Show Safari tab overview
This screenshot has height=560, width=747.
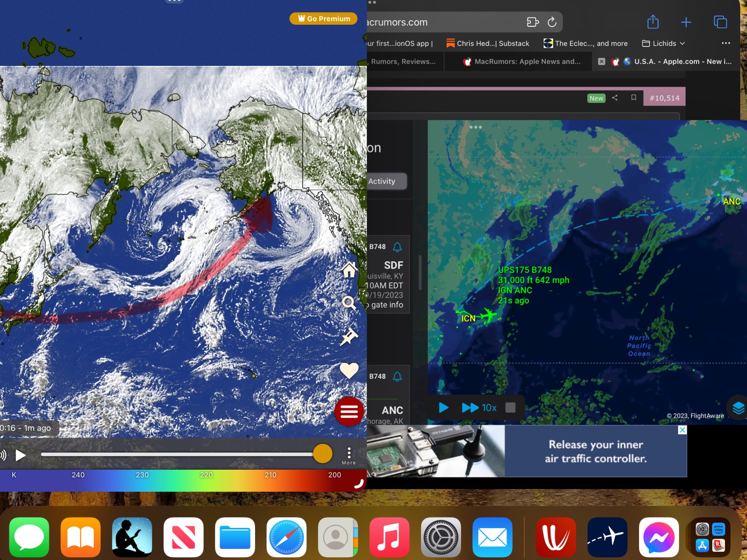(x=720, y=22)
